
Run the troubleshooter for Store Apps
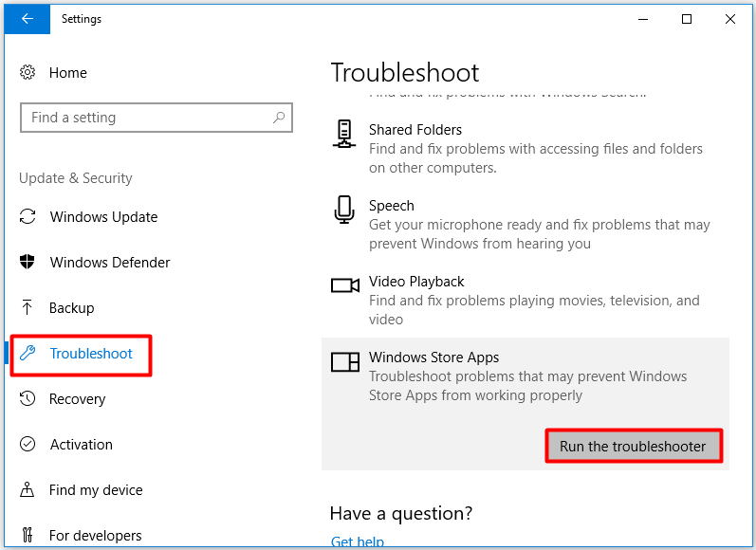coord(634,446)
